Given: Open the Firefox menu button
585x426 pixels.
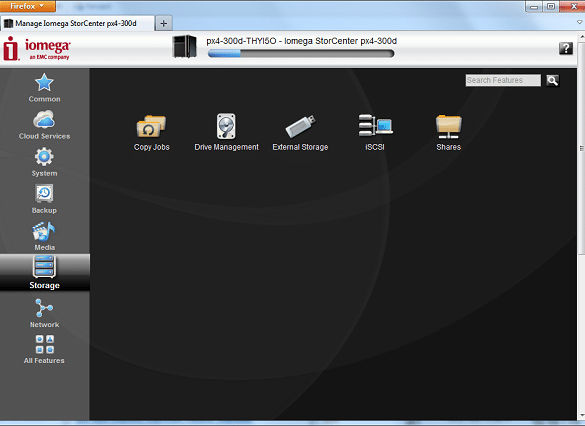Looking at the screenshot, I should coord(28,6).
